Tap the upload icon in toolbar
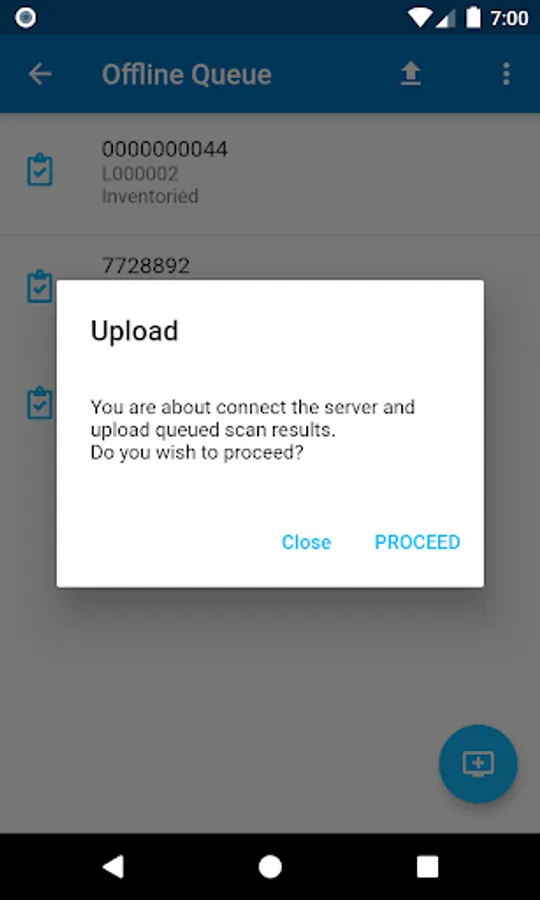The width and height of the screenshot is (540, 900). (410, 74)
